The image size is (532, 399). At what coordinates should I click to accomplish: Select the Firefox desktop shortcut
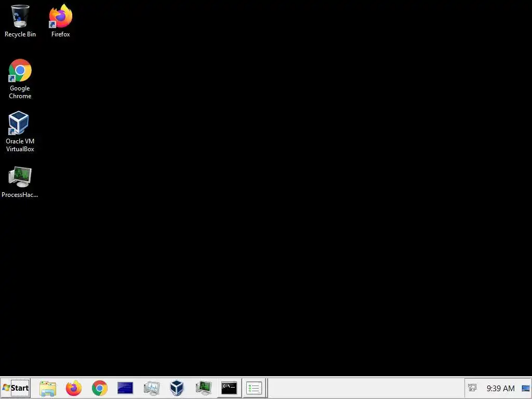pos(60,21)
